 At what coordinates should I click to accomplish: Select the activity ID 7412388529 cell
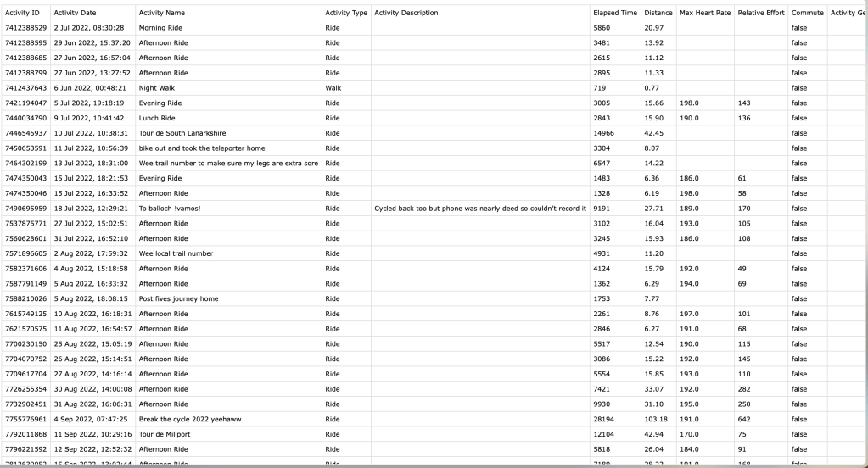25,27
